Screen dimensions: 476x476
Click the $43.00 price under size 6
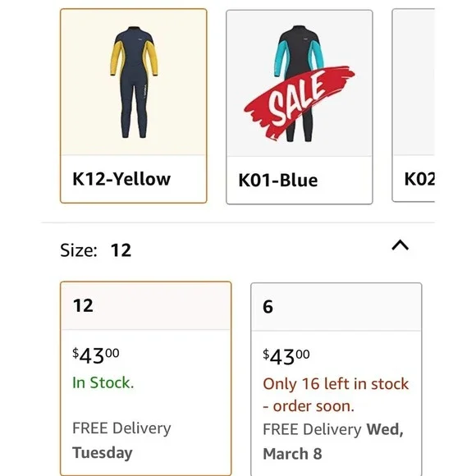pos(286,357)
